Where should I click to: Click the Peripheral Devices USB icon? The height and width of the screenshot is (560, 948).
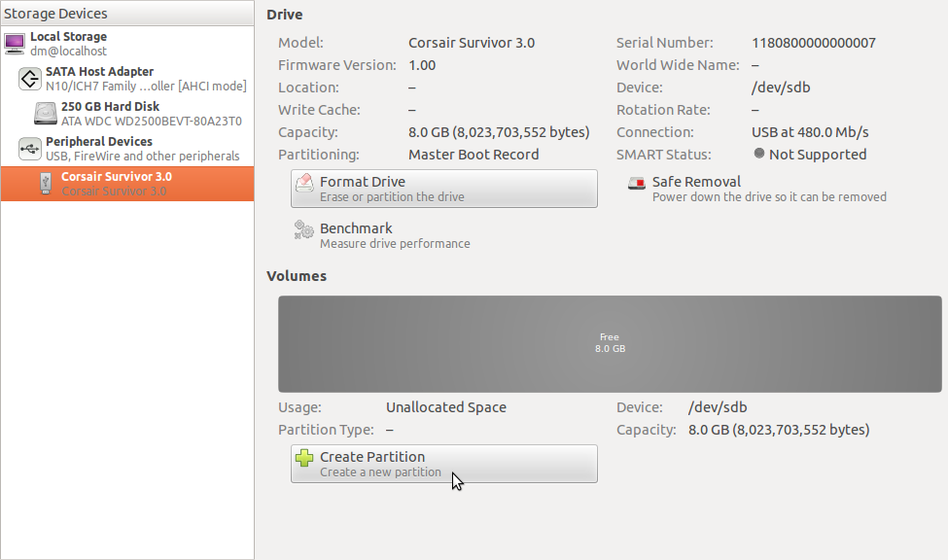coord(29,149)
